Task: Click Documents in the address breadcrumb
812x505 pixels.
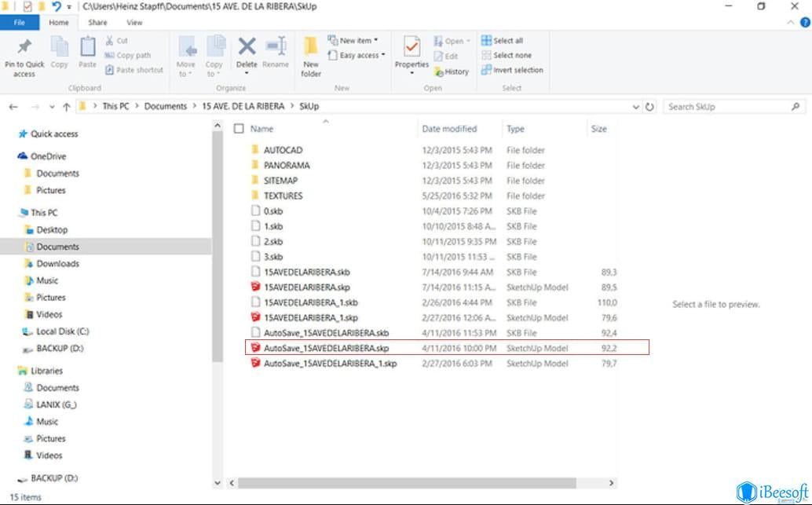Action: tap(165, 106)
